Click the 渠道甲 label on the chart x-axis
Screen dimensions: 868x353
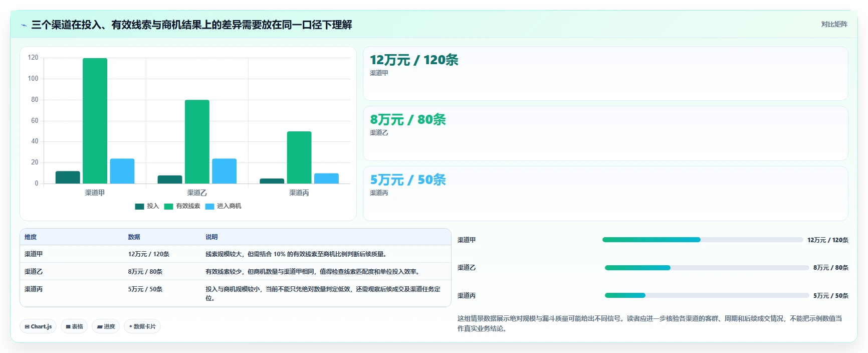[95, 193]
